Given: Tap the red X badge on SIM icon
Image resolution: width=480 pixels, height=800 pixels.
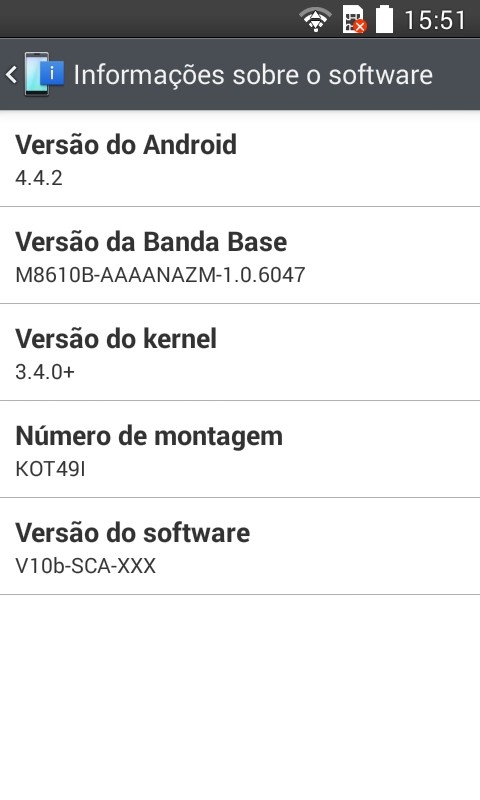Looking at the screenshot, I should pos(360,27).
